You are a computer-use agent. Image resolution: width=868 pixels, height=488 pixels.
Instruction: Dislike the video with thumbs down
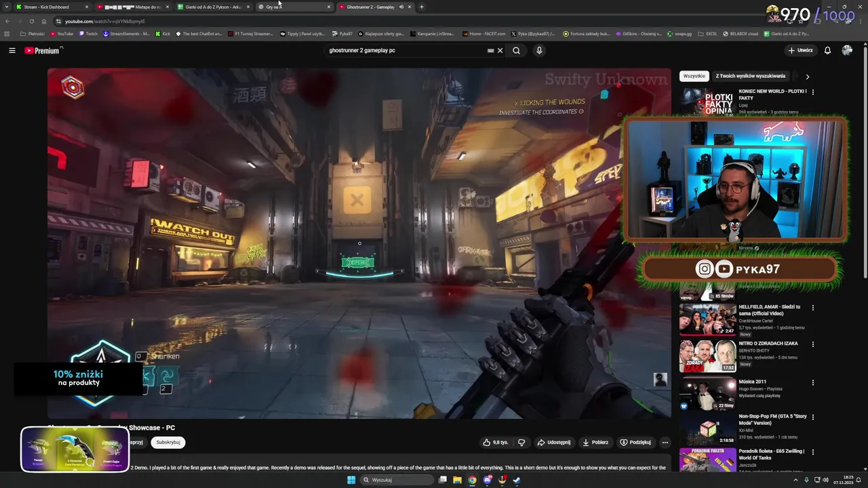coord(521,442)
